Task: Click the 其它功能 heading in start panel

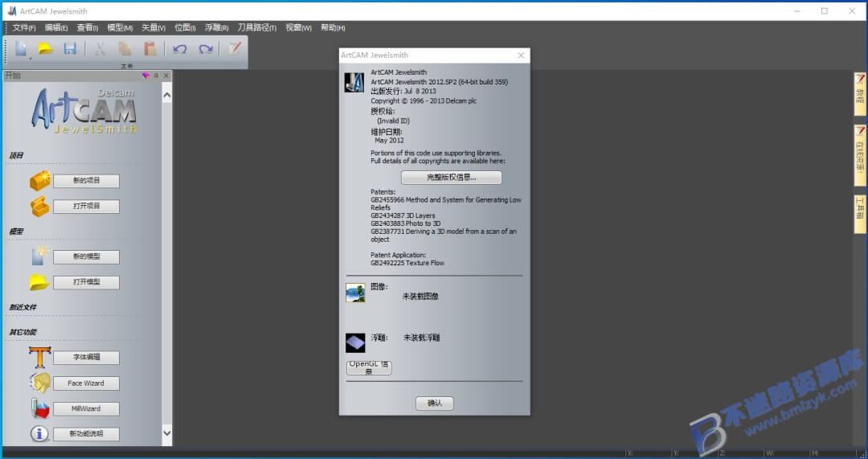Action: [x=23, y=332]
